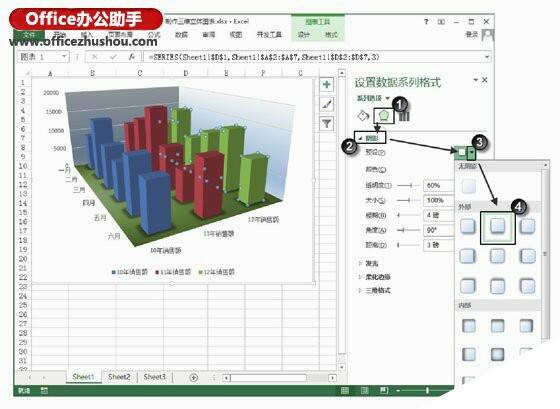The image size is (560, 409).
Task: Open the Chart Filters funnel button
Action: click(326, 124)
